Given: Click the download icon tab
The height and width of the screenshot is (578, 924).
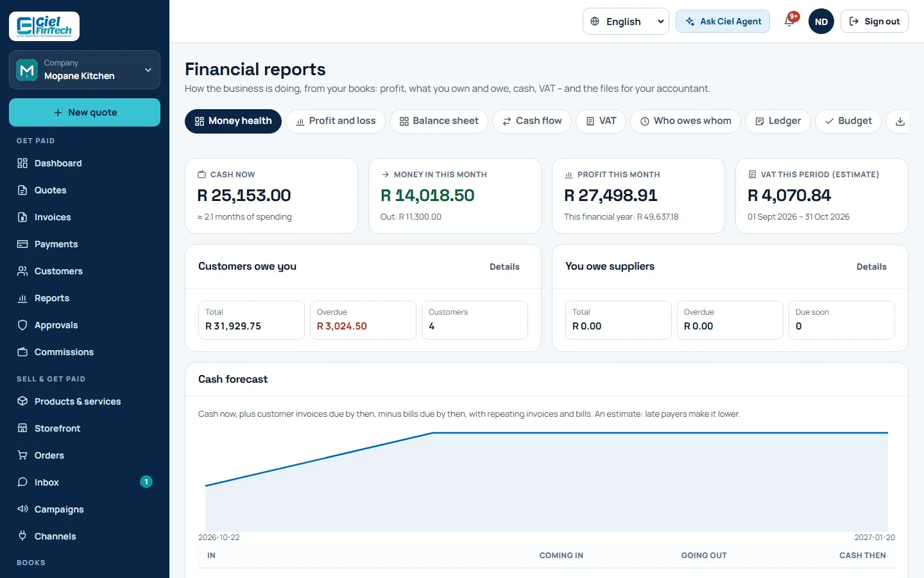Looking at the screenshot, I should pyautogui.click(x=900, y=121).
